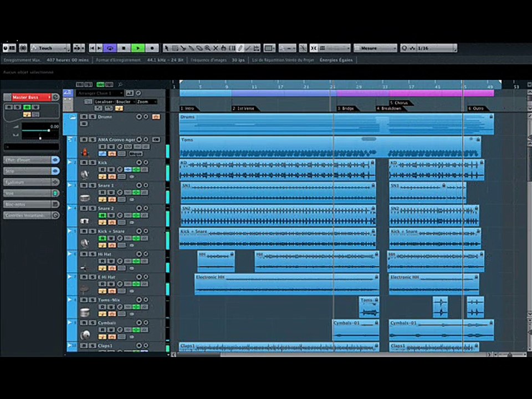Click the 2: 1st Verse arranger marker
This screenshot has width=532, height=399.
pyautogui.click(x=245, y=108)
